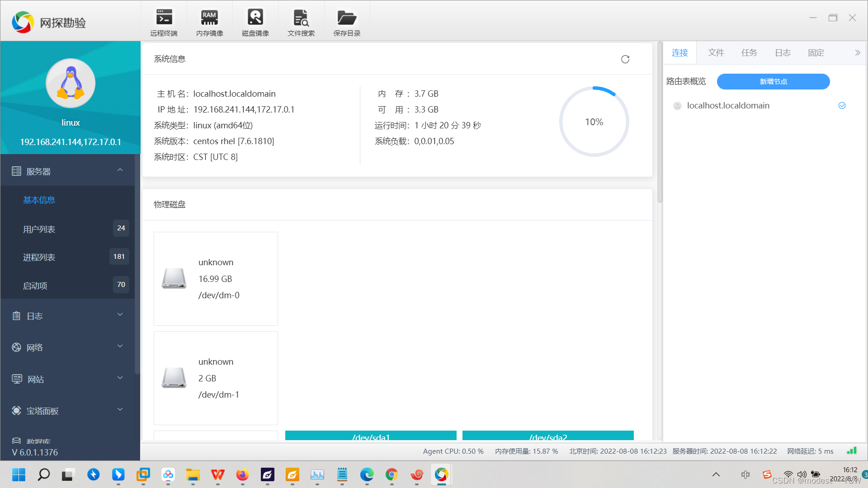Click the 新增节点 button
The height and width of the screenshot is (488, 868).
click(773, 82)
